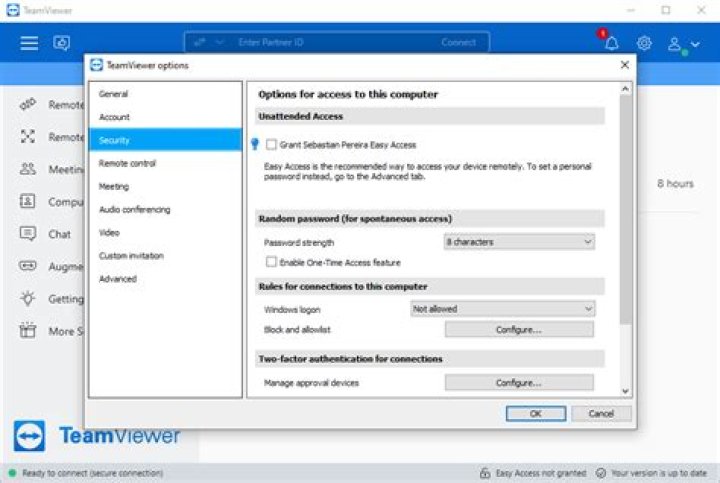
Task: Open the notifications bell
Action: pos(611,43)
